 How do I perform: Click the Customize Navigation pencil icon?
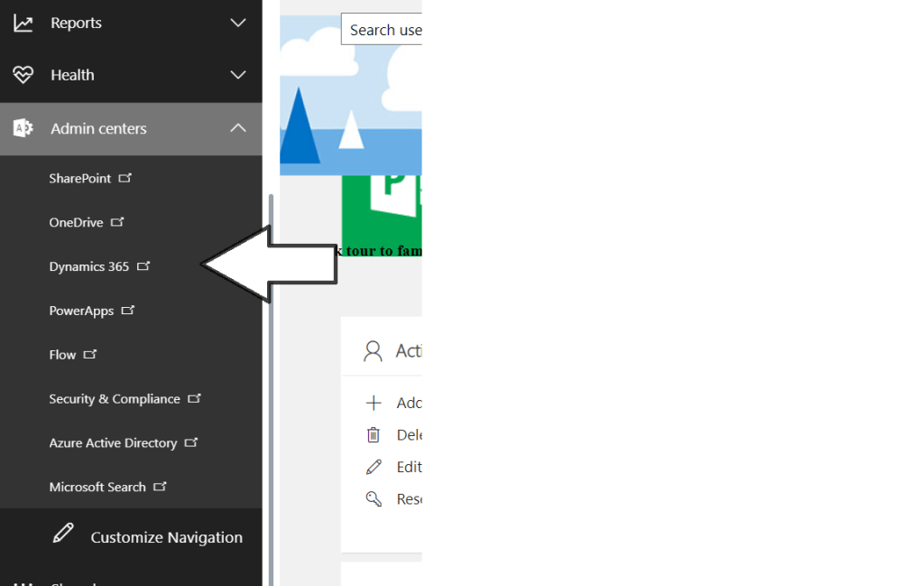pos(63,534)
